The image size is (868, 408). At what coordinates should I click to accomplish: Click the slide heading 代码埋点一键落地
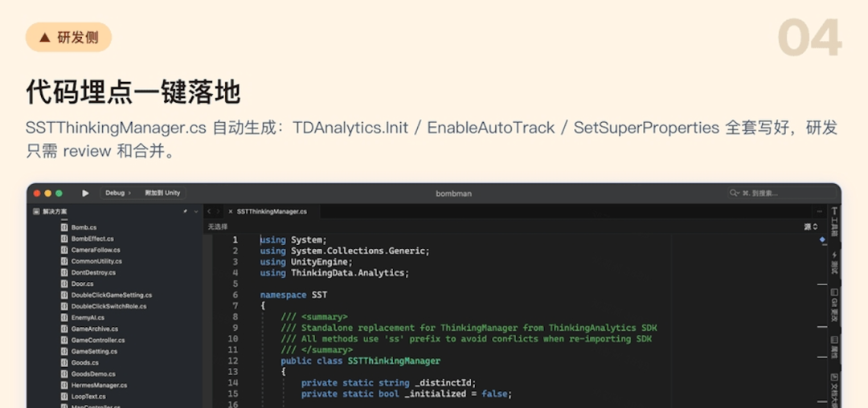point(133,92)
